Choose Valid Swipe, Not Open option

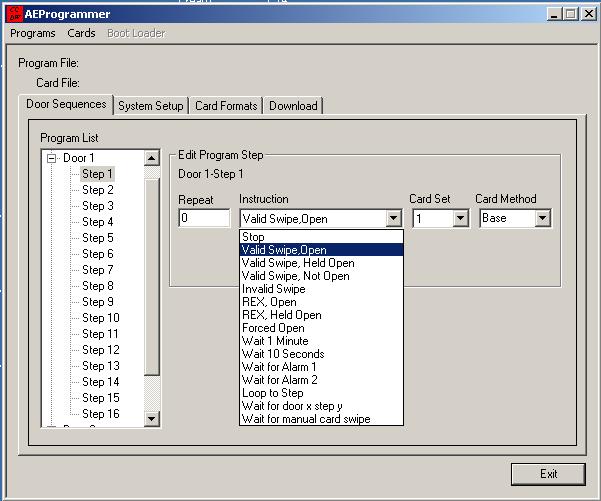tap(321, 276)
